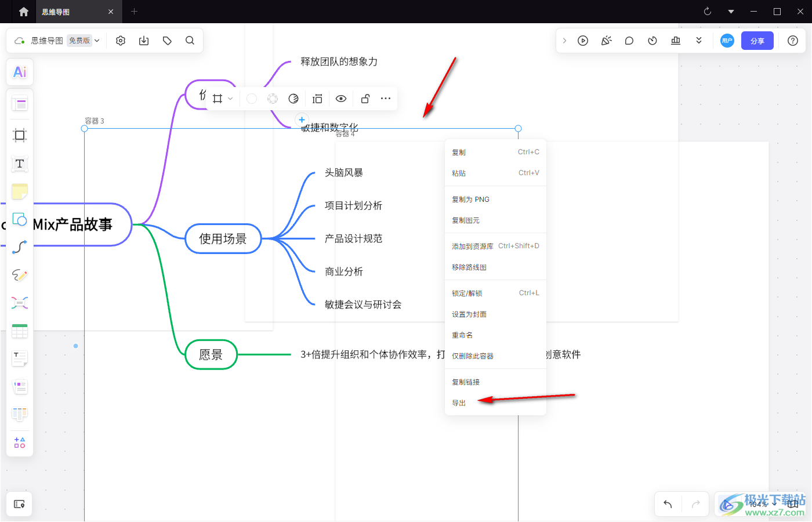
Task: Click the blue plus add-node button
Action: pyautogui.click(x=302, y=120)
